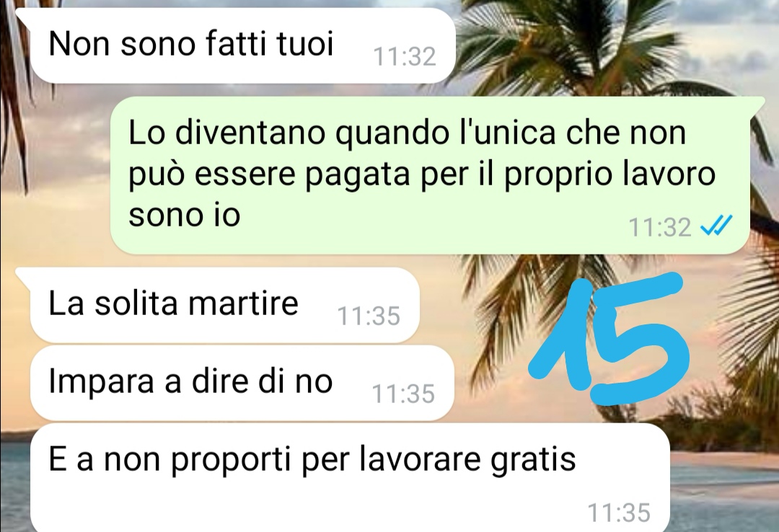Tap the 11:35 timestamp in last message

pos(619,513)
